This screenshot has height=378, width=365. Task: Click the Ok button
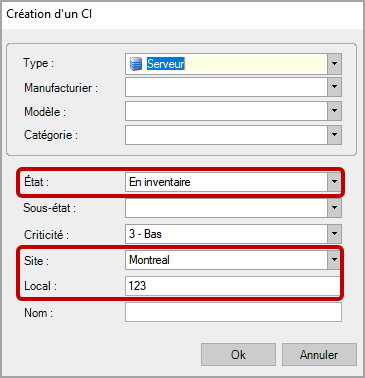pyautogui.click(x=238, y=355)
